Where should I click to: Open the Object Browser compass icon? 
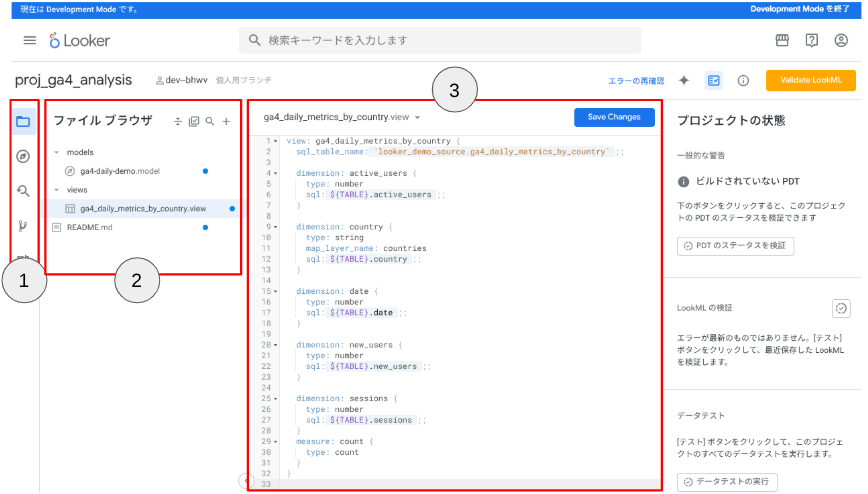(23, 157)
